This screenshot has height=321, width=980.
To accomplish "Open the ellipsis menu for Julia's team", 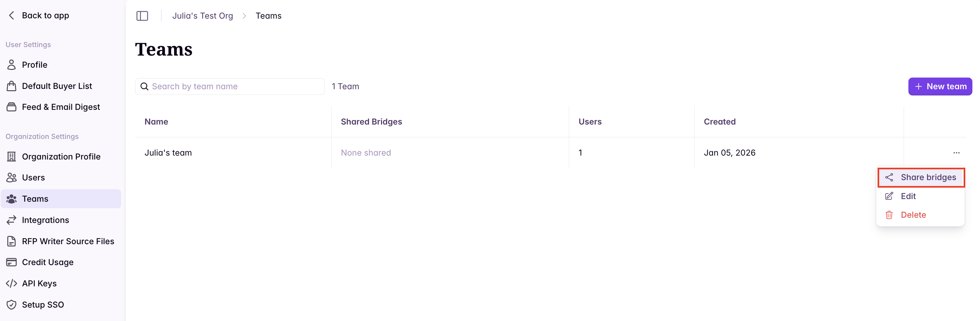I will pos(957,153).
